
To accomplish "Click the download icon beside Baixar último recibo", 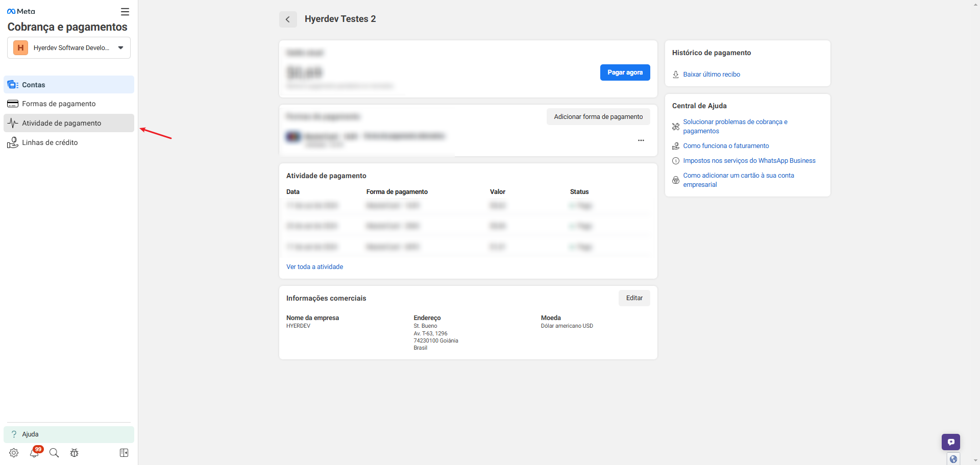I will pos(676,75).
